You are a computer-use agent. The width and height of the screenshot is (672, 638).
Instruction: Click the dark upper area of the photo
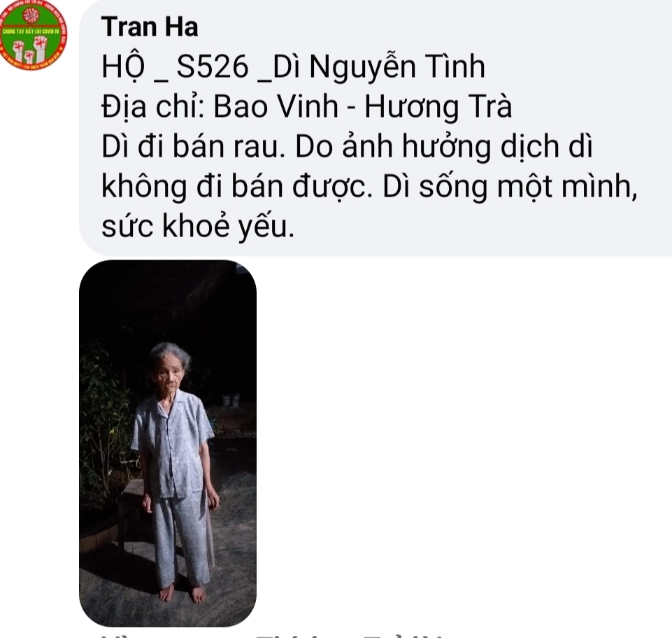pos(168,300)
